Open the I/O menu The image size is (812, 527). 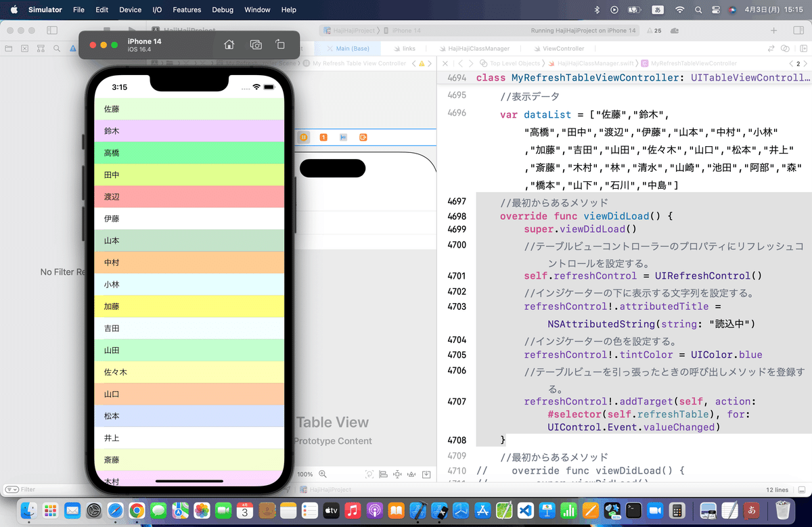(x=157, y=10)
